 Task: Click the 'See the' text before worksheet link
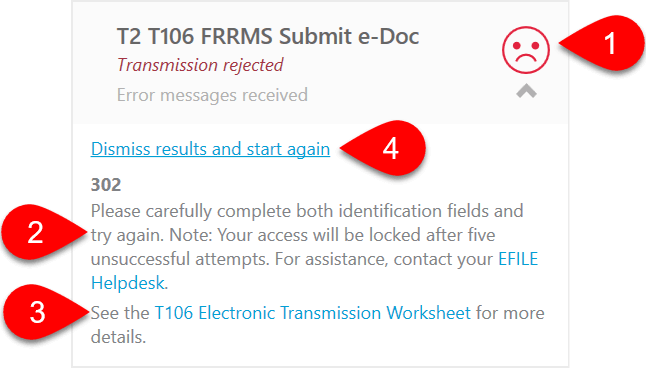tap(120, 313)
